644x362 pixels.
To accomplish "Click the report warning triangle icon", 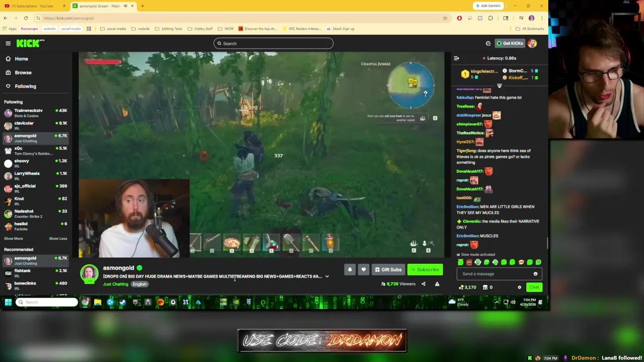I will click(437, 284).
